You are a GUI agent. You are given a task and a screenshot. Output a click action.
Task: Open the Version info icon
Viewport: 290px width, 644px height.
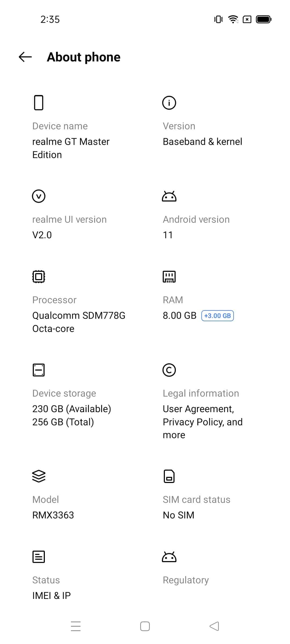pyautogui.click(x=169, y=103)
